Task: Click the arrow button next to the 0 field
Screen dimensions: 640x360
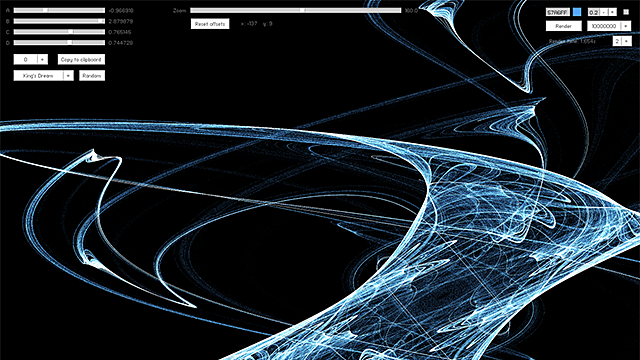Action: [42, 60]
